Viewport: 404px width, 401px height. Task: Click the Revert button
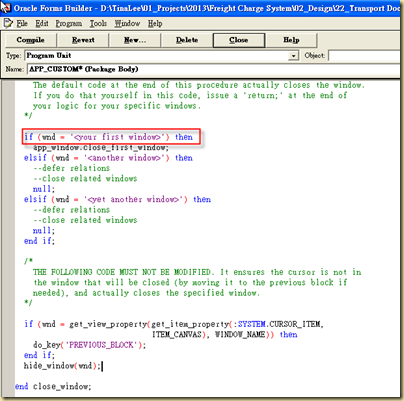(x=83, y=40)
